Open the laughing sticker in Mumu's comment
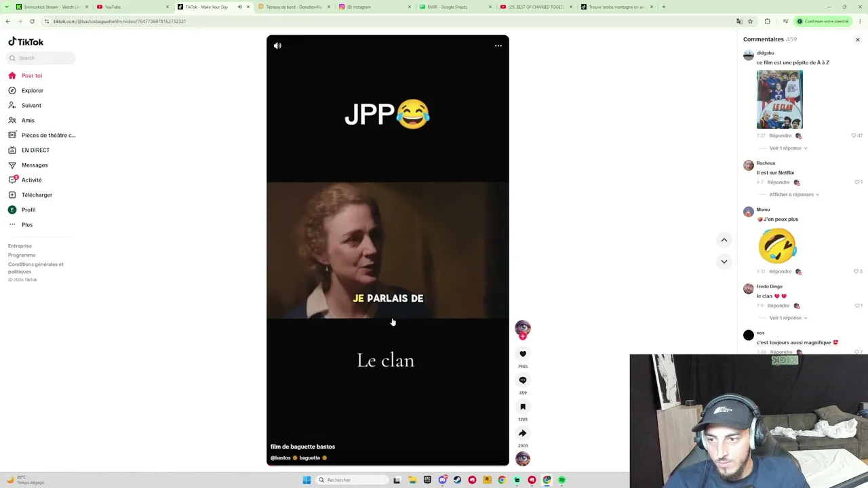The image size is (868, 488). click(x=777, y=245)
